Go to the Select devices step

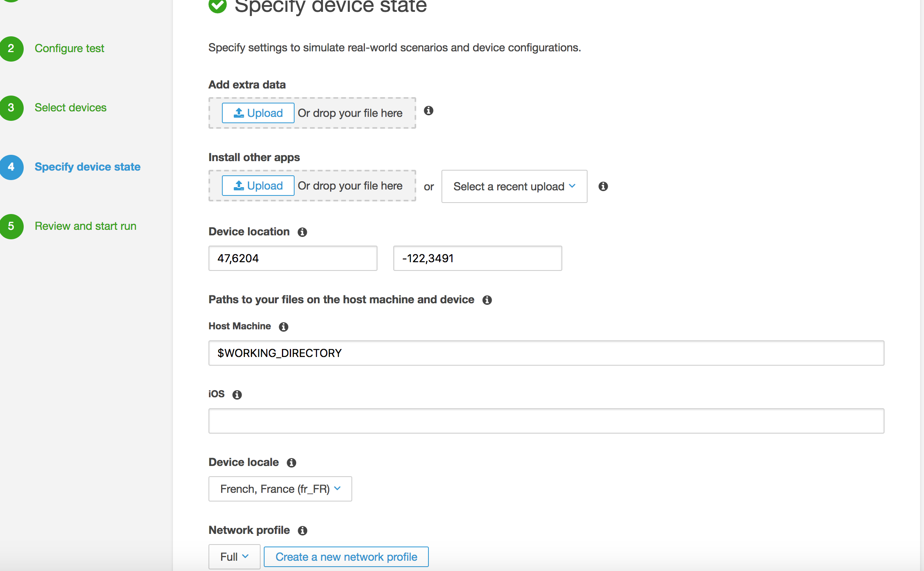click(70, 107)
